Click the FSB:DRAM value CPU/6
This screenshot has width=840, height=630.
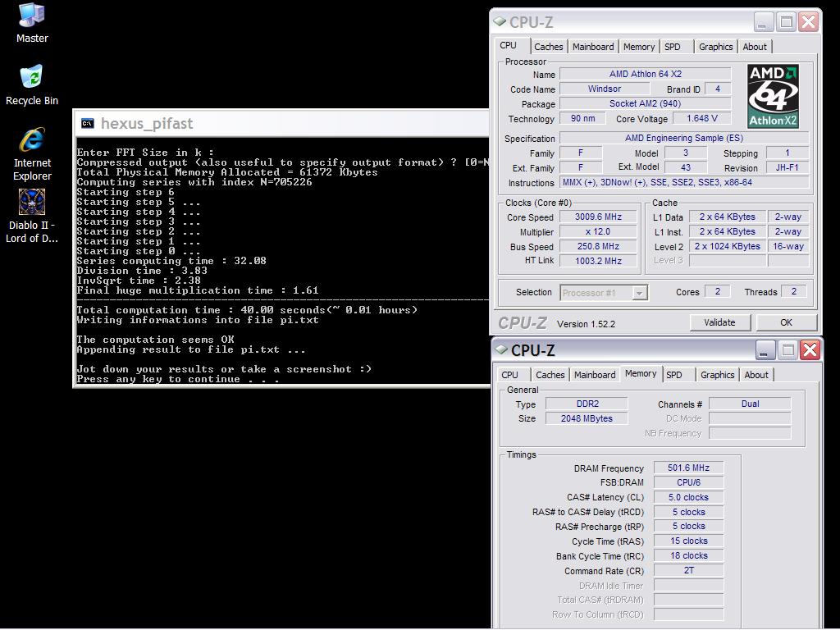pos(688,482)
